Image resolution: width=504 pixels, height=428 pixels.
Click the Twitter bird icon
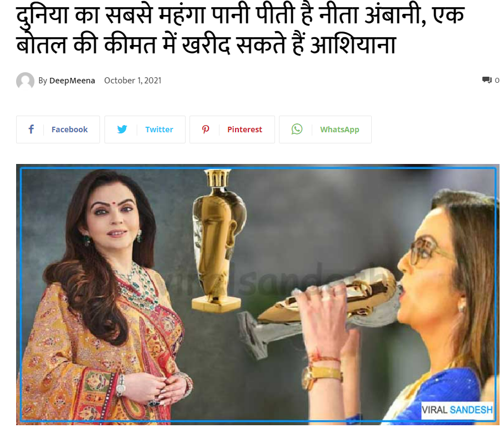tap(122, 130)
